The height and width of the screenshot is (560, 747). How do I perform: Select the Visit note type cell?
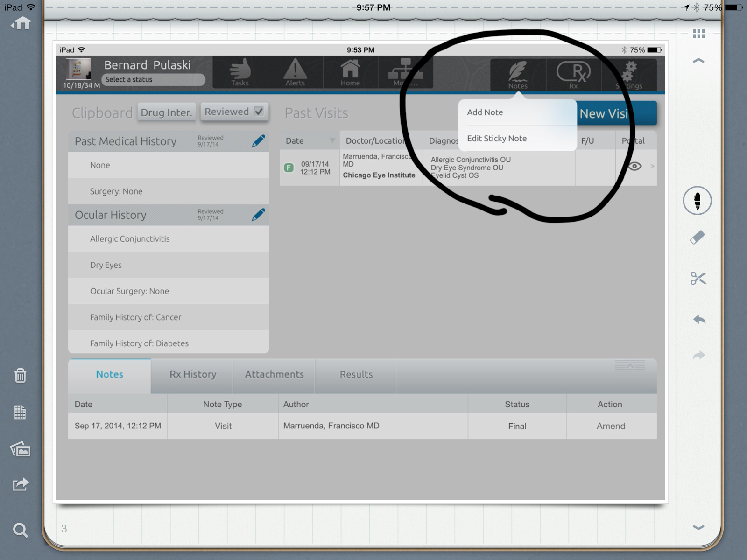coord(223,426)
